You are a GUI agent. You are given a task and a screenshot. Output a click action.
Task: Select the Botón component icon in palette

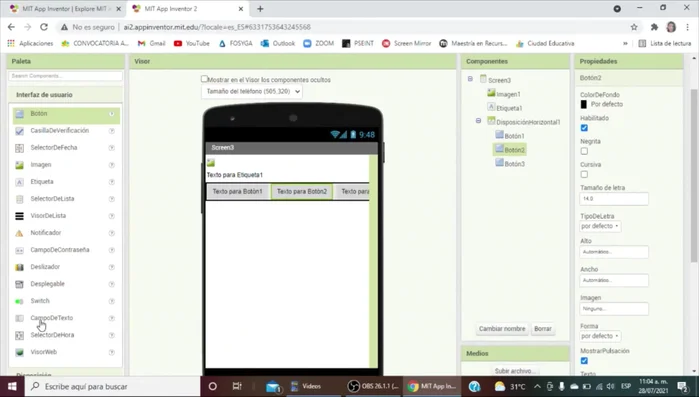click(20, 114)
